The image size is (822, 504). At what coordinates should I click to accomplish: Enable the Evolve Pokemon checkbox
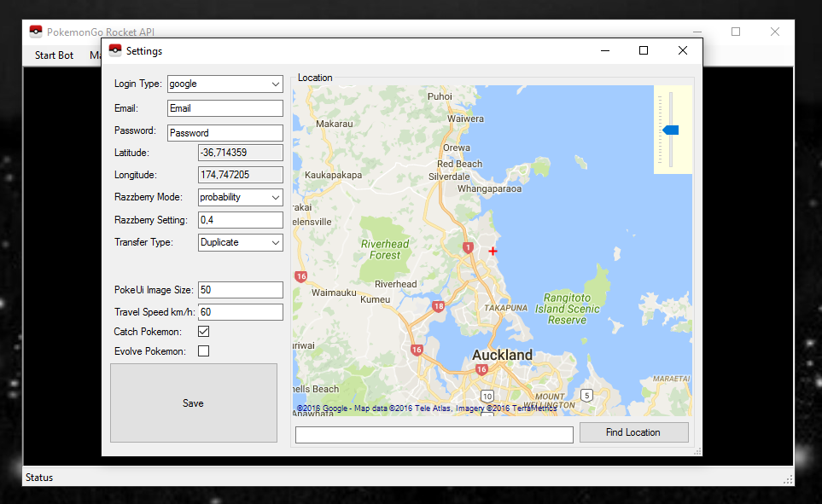[x=203, y=351]
